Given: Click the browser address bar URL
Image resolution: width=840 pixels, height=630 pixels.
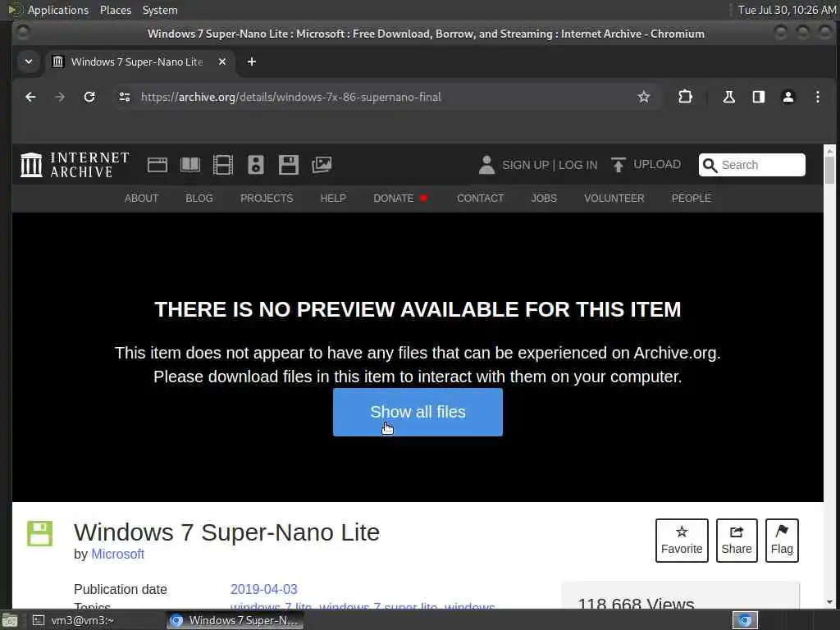Looking at the screenshot, I should [x=291, y=97].
